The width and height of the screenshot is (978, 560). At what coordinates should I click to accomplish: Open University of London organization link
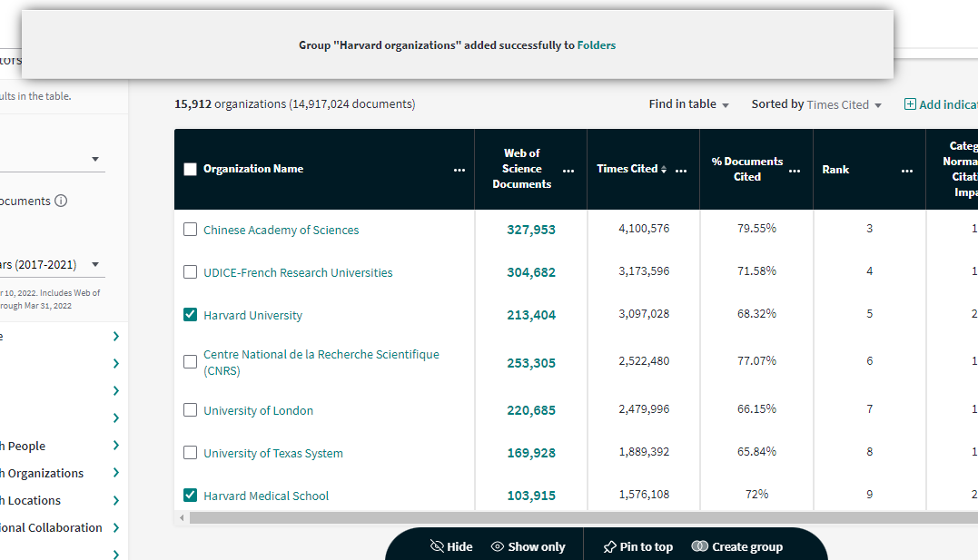(x=258, y=410)
